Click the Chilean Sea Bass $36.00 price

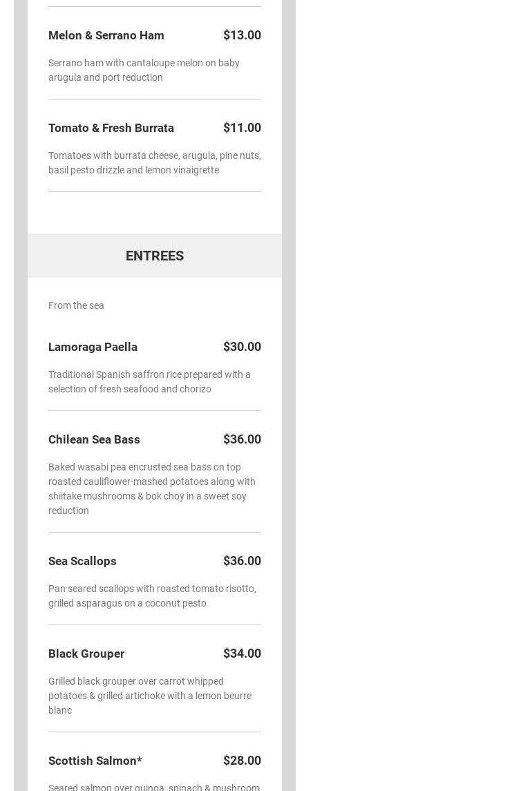coord(242,439)
